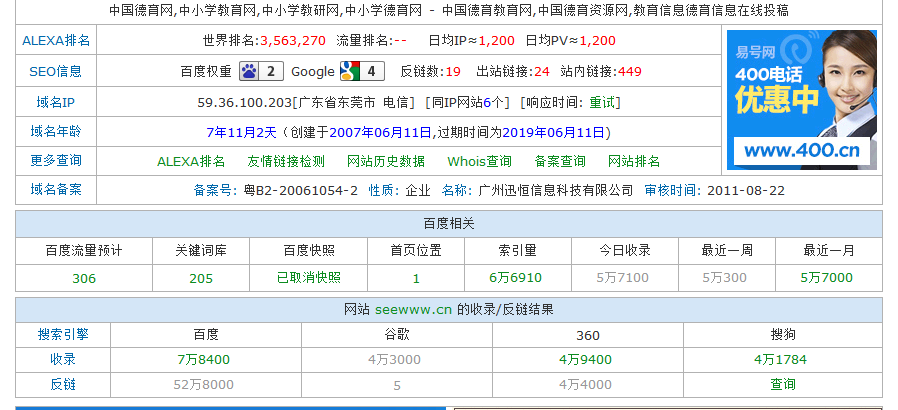Click the 域名备案 row label
898x410 pixels.
pyautogui.click(x=56, y=190)
